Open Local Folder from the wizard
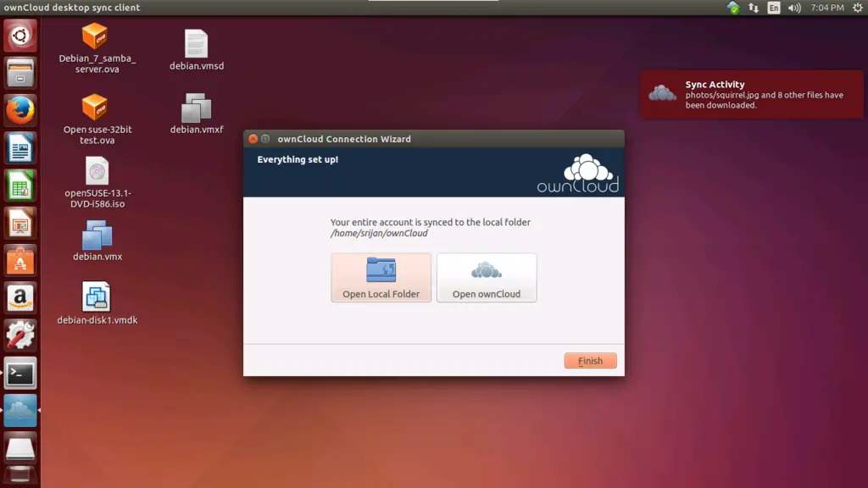This screenshot has width=868, height=488. tap(381, 278)
